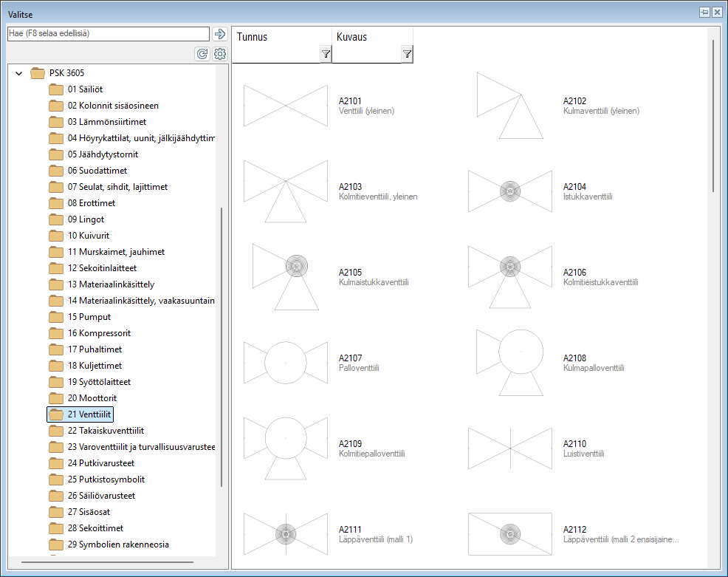Select the A2101 general valve symbol
The height and width of the screenshot is (577, 728).
click(x=286, y=106)
